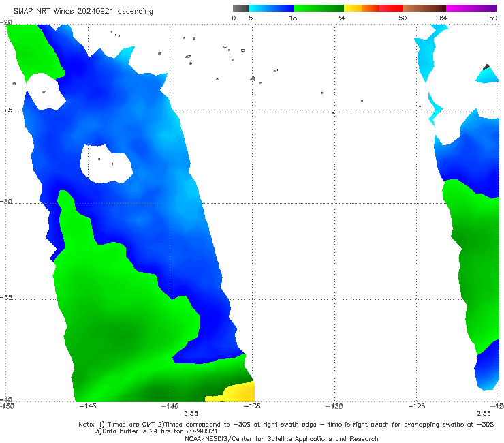The height and width of the screenshot is (443, 504).
Task: Click the swath time '2:58'
Action: (484, 414)
